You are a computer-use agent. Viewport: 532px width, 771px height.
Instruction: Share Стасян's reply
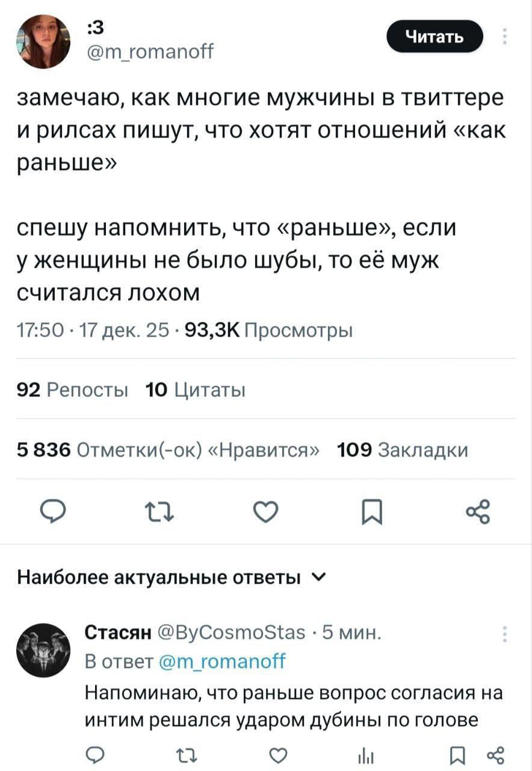pos(493,755)
